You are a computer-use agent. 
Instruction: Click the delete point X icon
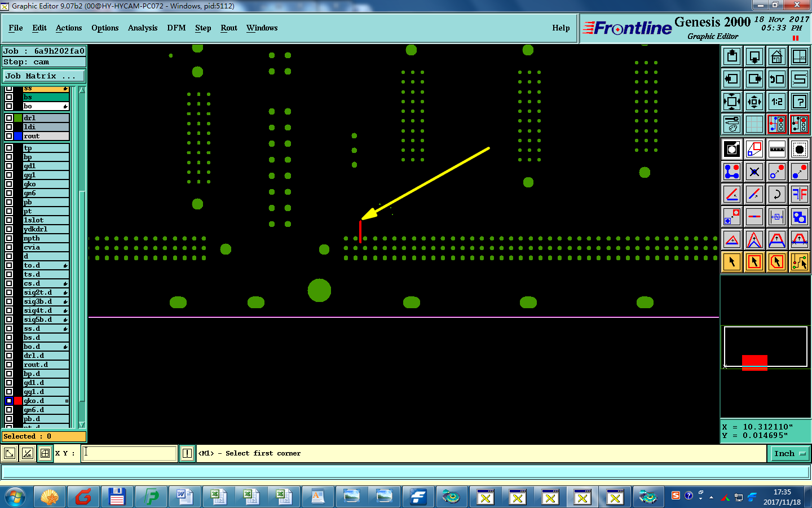(754, 172)
